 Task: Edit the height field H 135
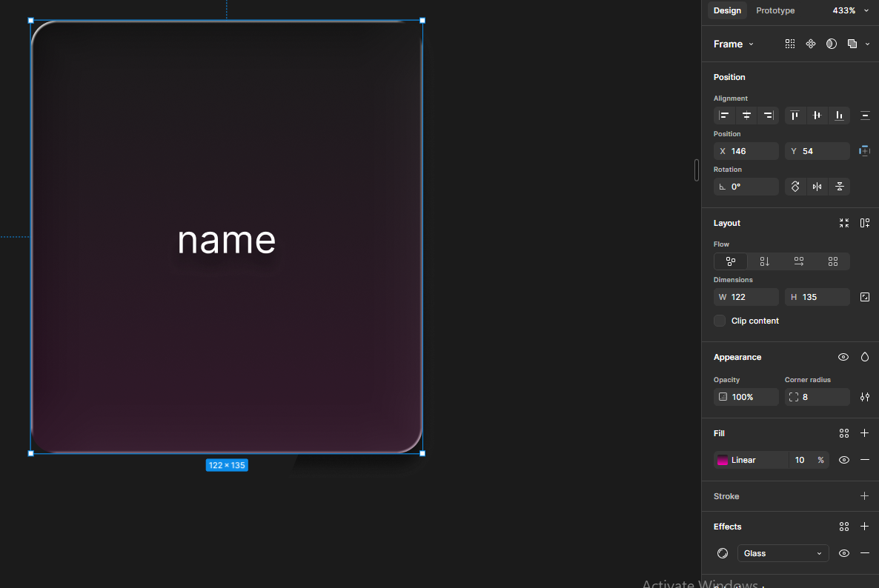tap(817, 298)
